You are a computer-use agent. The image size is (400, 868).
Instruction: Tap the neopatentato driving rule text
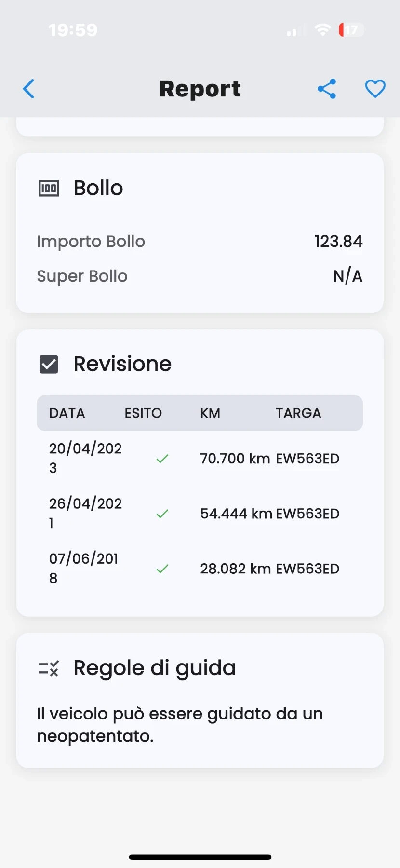[x=180, y=725]
